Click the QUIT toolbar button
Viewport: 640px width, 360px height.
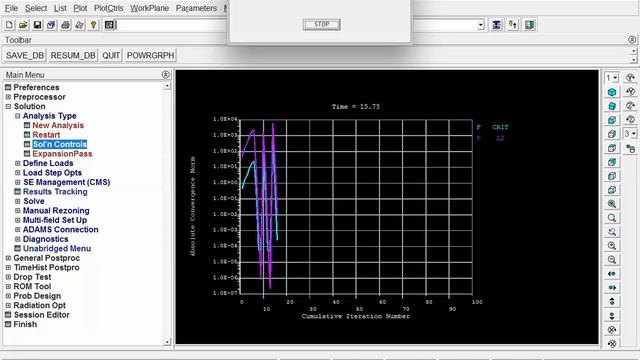pyautogui.click(x=111, y=55)
